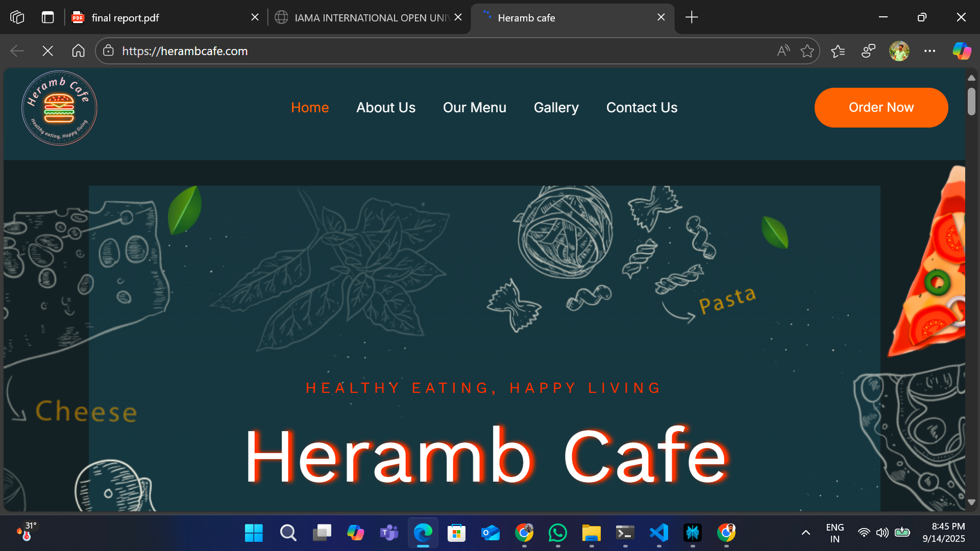Image resolution: width=980 pixels, height=551 pixels.
Task: Stop page loading with the X icon
Action: pos(47,51)
